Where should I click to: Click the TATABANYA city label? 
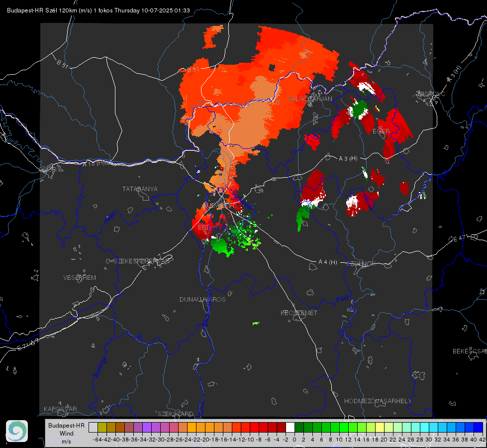pos(140,189)
